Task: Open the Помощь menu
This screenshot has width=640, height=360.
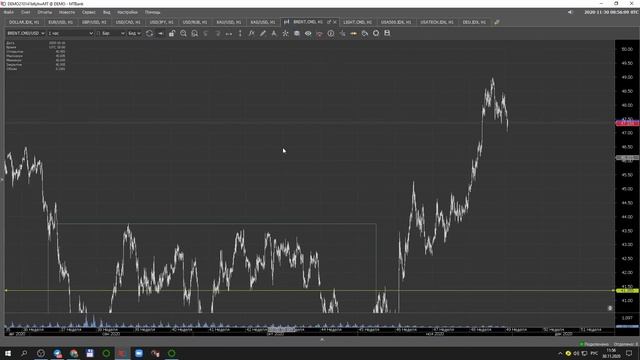Action: point(152,12)
